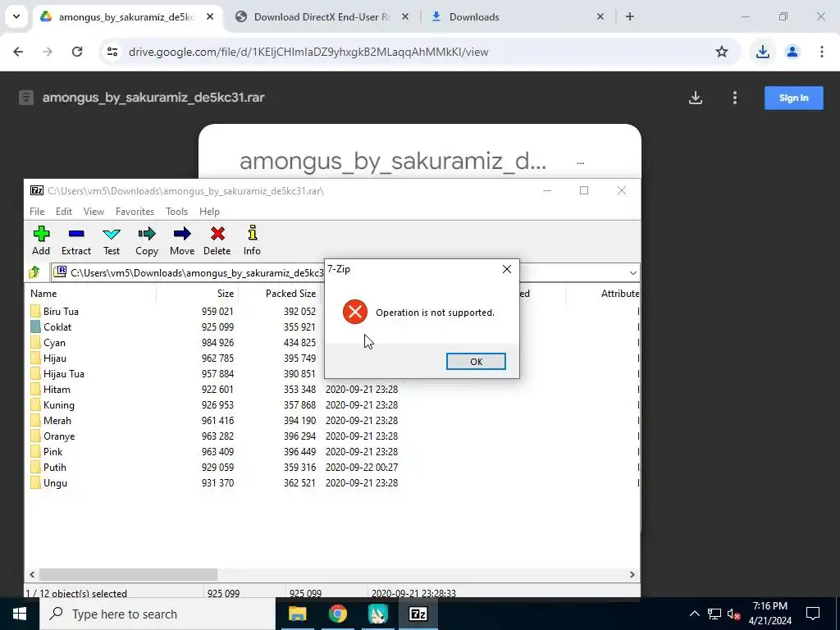Open a new Chrome tab
This screenshot has height=630, width=840.
click(x=630, y=16)
